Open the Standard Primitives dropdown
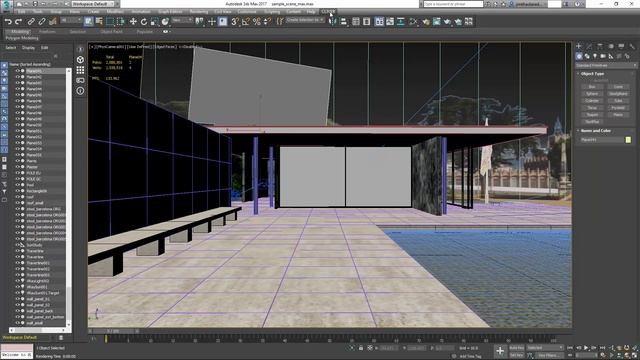 point(606,65)
